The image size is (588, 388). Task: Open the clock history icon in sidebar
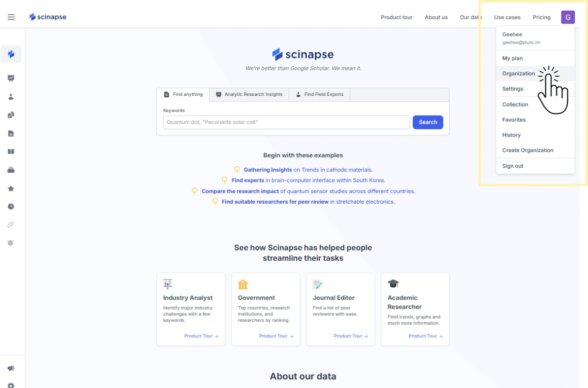point(11,207)
